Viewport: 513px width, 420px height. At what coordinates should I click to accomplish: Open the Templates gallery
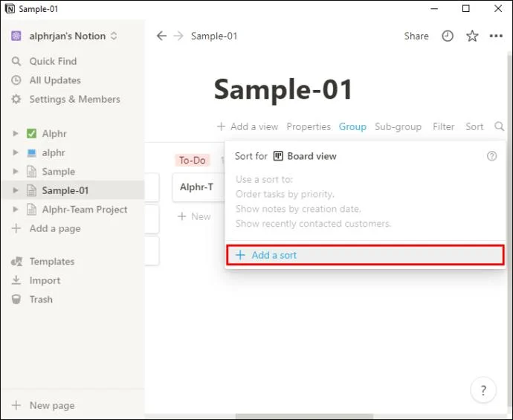[x=52, y=262]
